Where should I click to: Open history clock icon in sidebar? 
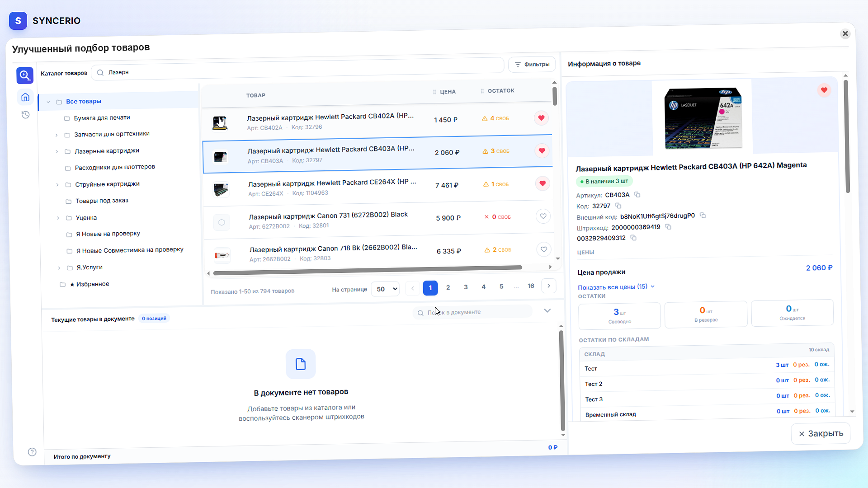pyautogui.click(x=26, y=115)
